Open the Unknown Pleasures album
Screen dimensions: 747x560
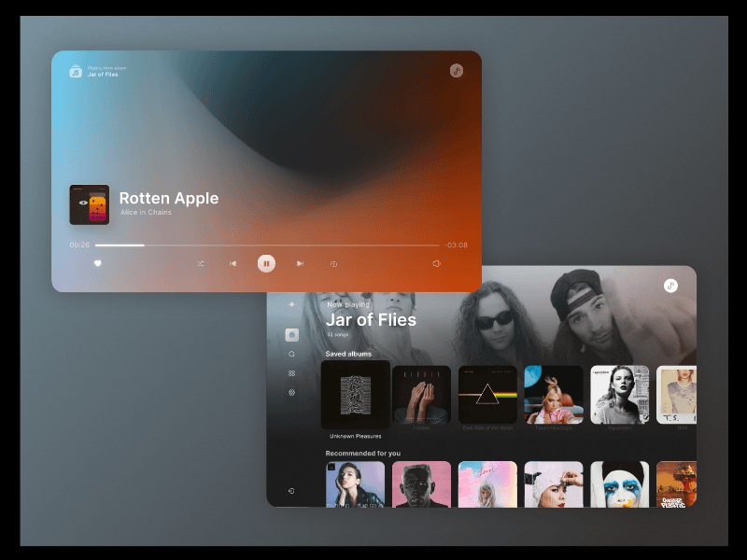[x=356, y=394]
